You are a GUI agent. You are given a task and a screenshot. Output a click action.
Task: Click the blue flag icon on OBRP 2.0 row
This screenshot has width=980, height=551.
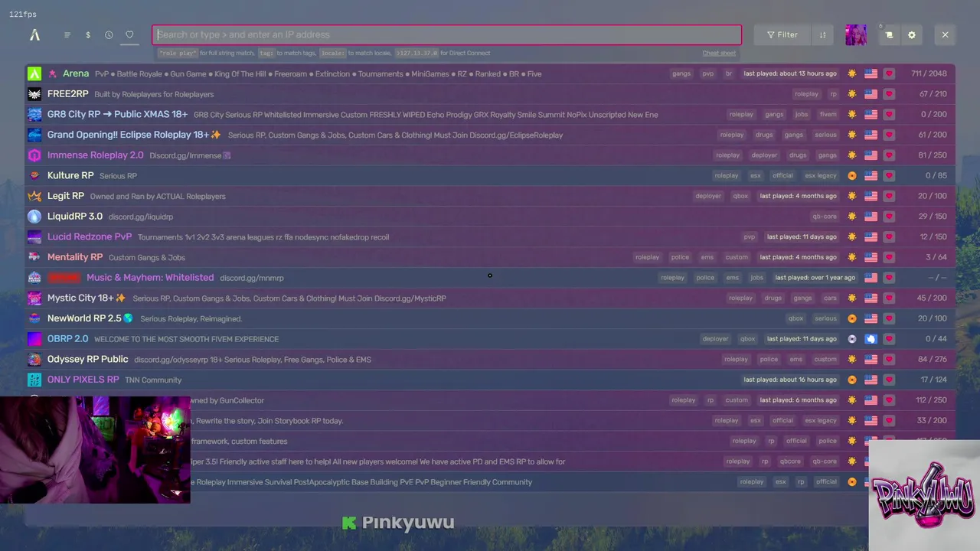tap(871, 339)
